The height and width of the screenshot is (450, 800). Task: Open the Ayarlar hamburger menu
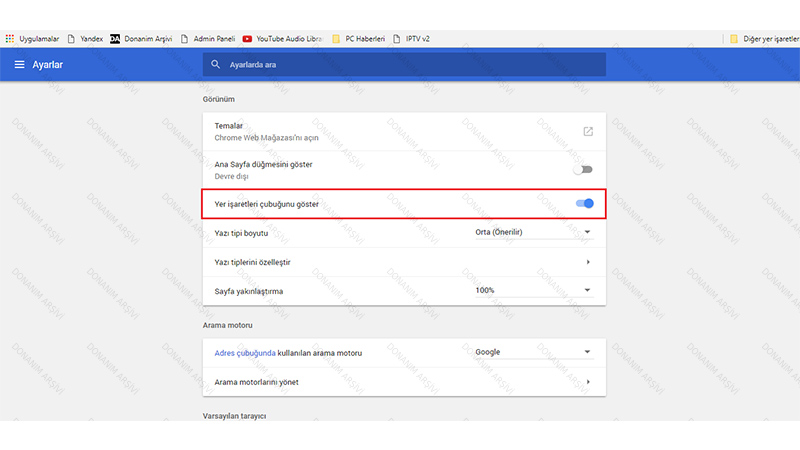tap(19, 65)
